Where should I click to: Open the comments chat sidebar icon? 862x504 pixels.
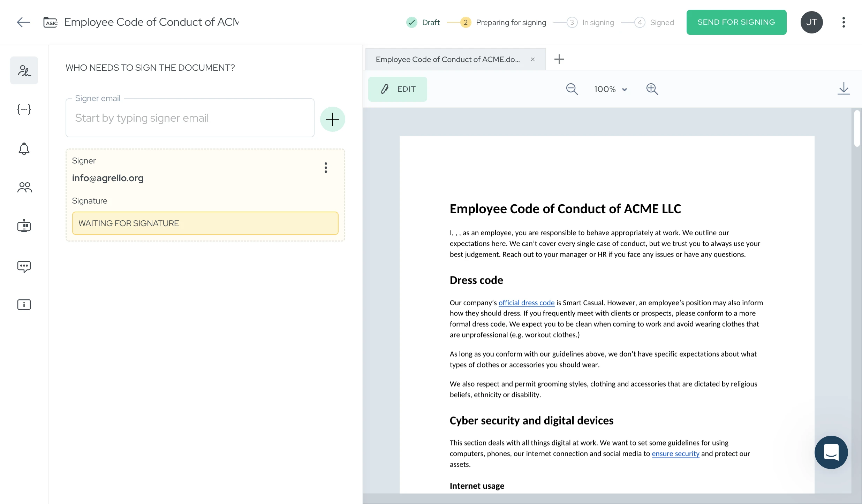click(x=24, y=267)
